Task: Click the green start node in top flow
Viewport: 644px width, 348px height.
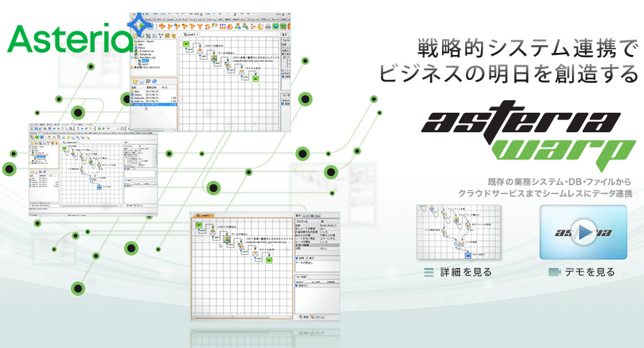Action: pos(187,44)
